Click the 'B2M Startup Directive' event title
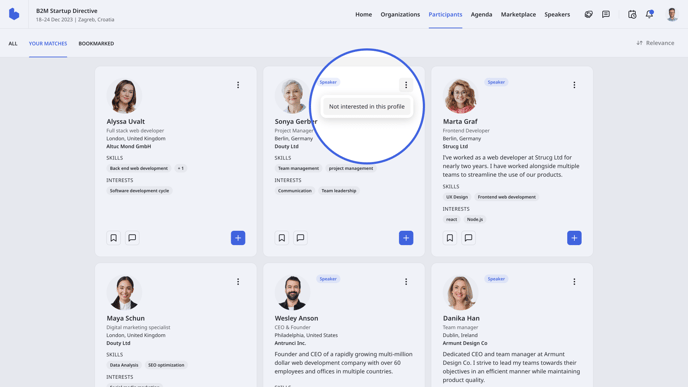 pos(67,11)
